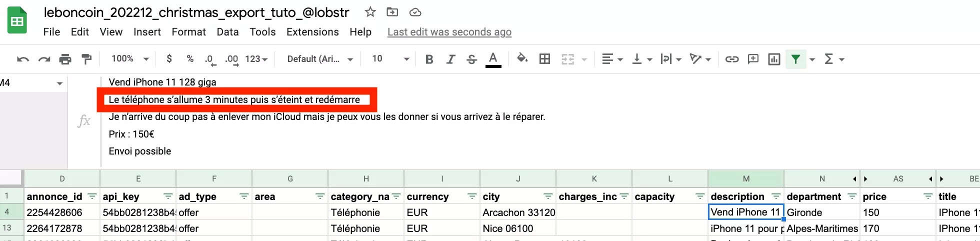Click the undo arrow icon
Viewport: 980px width, 241px height.
click(22, 59)
